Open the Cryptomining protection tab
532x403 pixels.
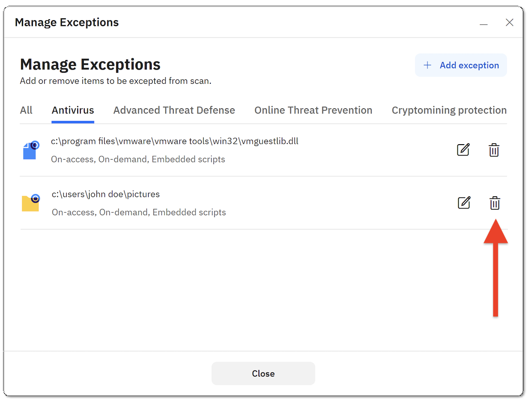[x=449, y=110]
